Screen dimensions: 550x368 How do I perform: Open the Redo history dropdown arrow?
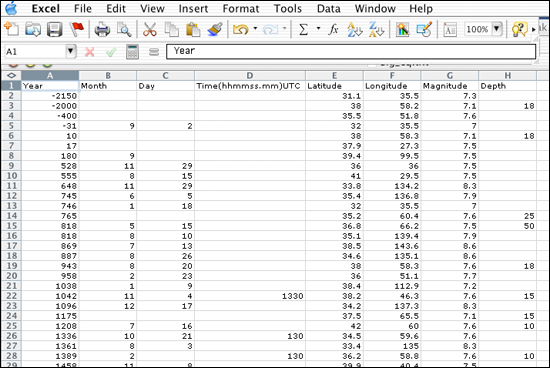(284, 28)
